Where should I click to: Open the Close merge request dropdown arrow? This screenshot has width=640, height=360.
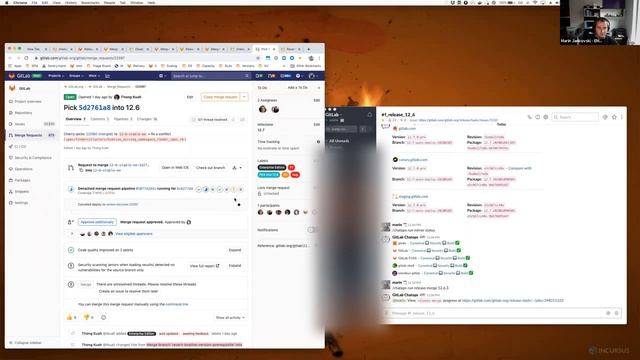(244, 97)
